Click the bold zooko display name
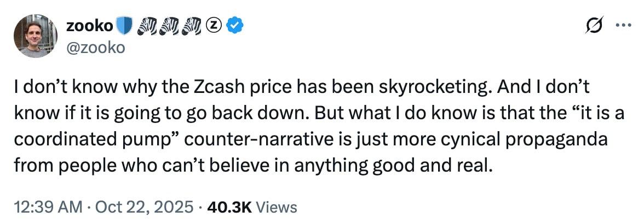Screen dimensions: 644x223 (89, 25)
